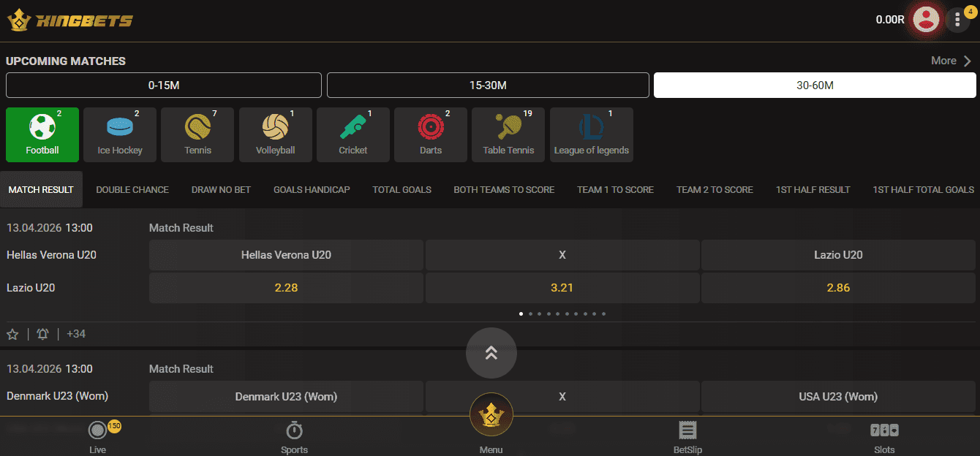Switch to 1st Half Total Goals tab
980x456 pixels.
click(923, 189)
